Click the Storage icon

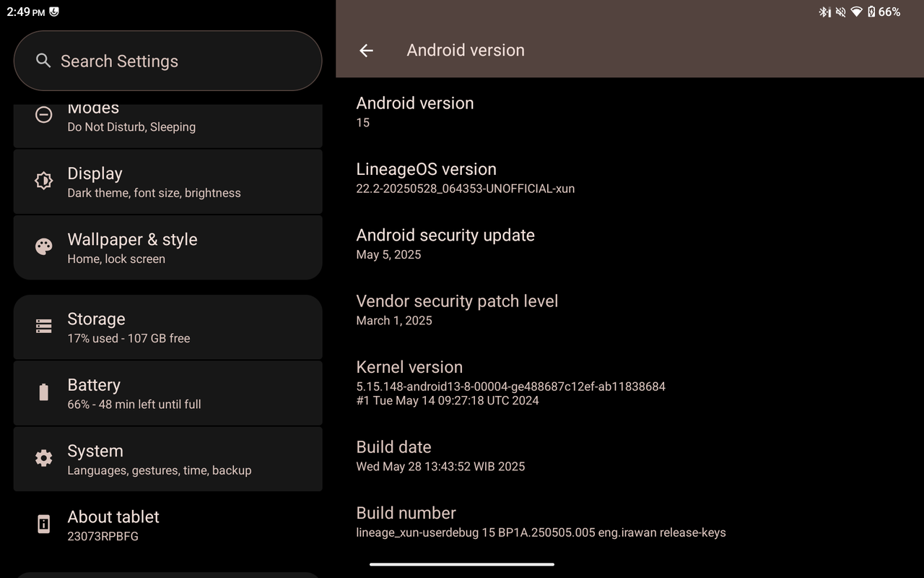[43, 327]
